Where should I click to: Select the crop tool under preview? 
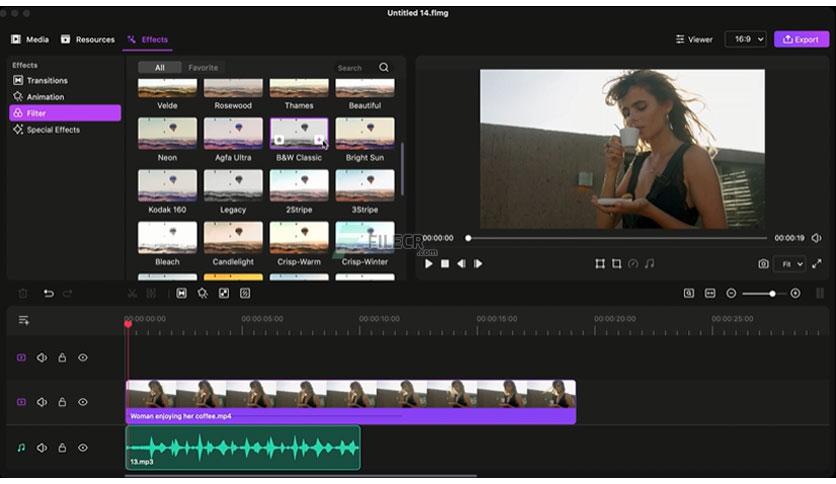616,264
